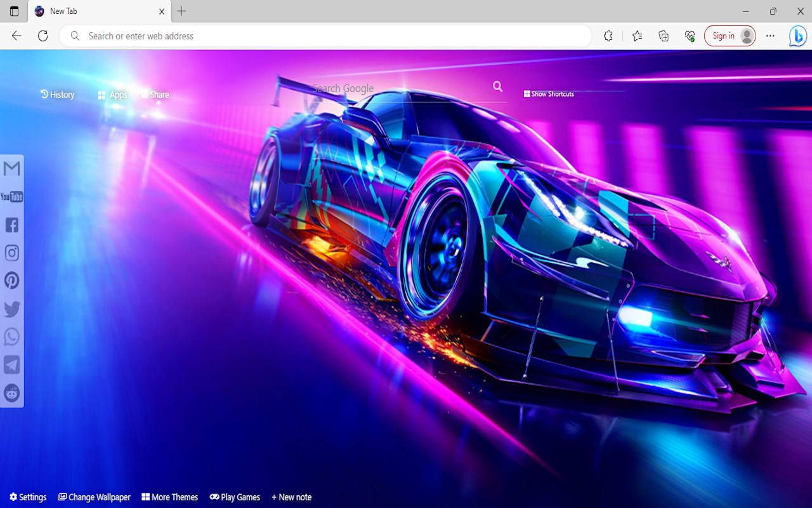This screenshot has height=508, width=812.
Task: Open Play Games
Action: [x=235, y=497]
